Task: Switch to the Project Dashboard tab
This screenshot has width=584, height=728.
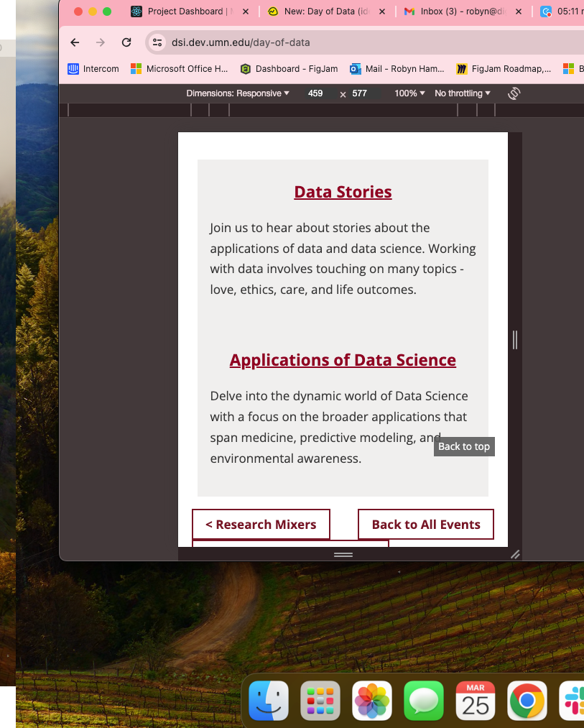Action: coord(184,11)
